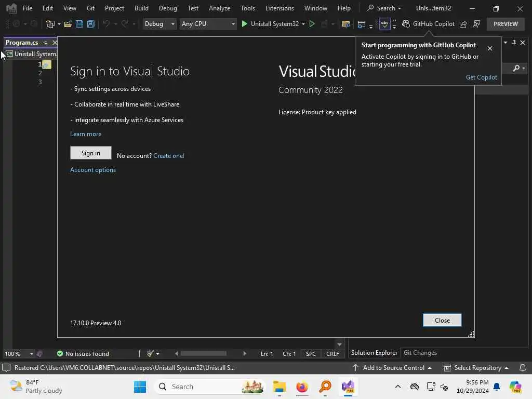
Task: Select the Program.cs document tab
Action: pyautogui.click(x=22, y=43)
